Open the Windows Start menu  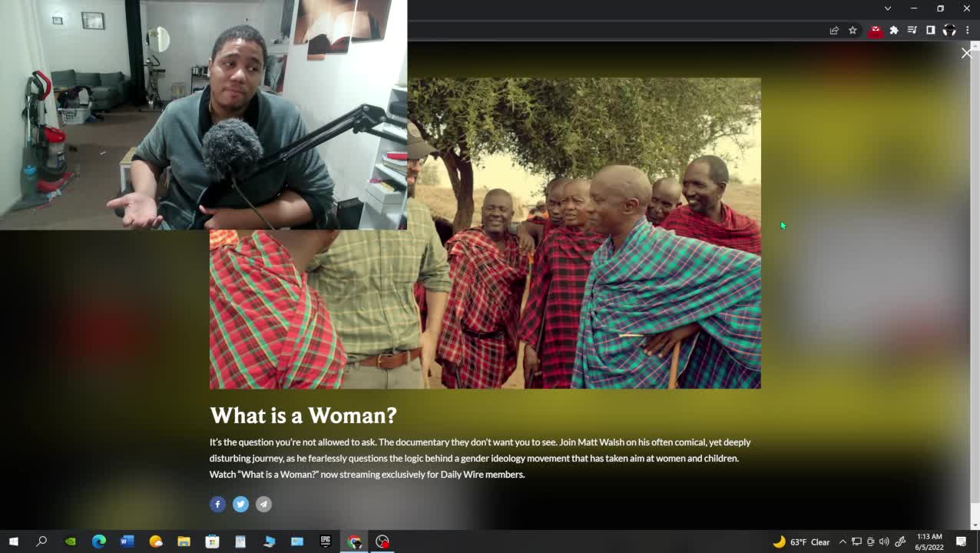pos(13,541)
